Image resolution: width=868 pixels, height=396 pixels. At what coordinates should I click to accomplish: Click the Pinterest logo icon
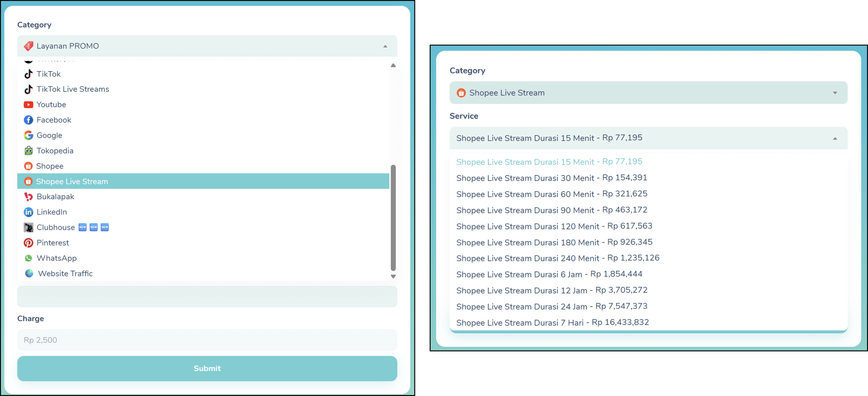[28, 243]
